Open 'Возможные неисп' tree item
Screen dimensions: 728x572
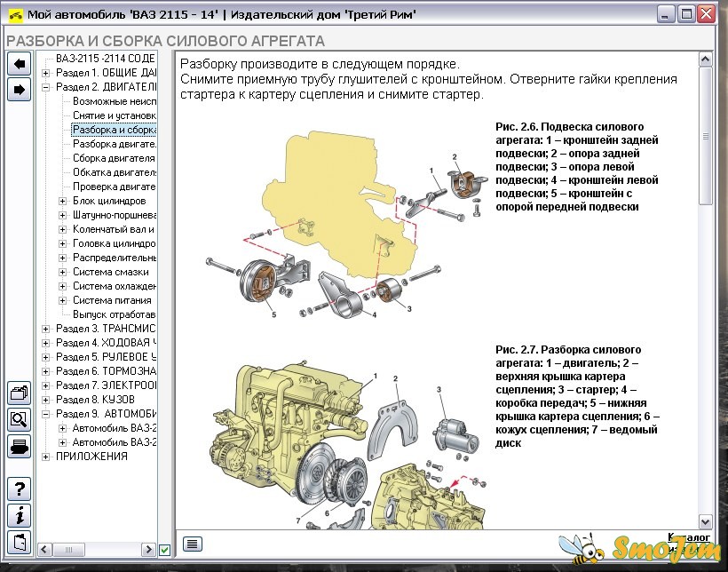115,101
